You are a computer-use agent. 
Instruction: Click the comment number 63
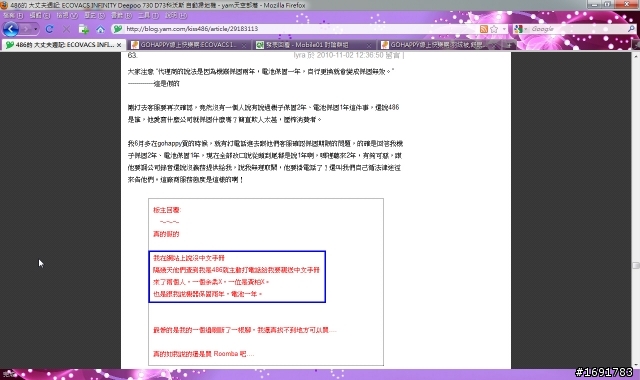pos(132,55)
